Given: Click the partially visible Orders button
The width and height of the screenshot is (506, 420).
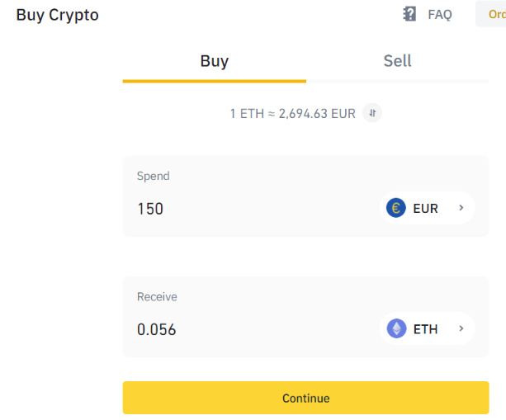Looking at the screenshot, I should [492, 14].
